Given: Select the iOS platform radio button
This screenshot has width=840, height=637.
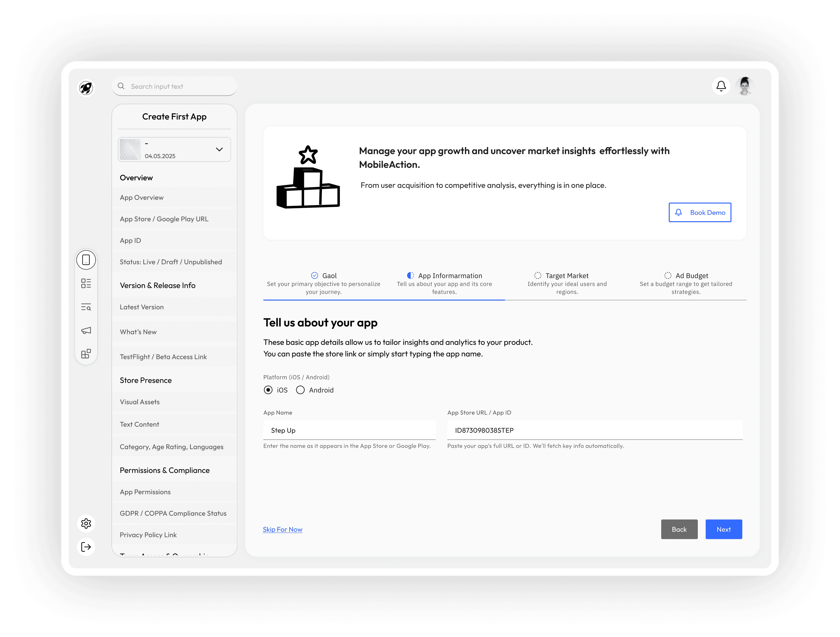Looking at the screenshot, I should coord(268,390).
